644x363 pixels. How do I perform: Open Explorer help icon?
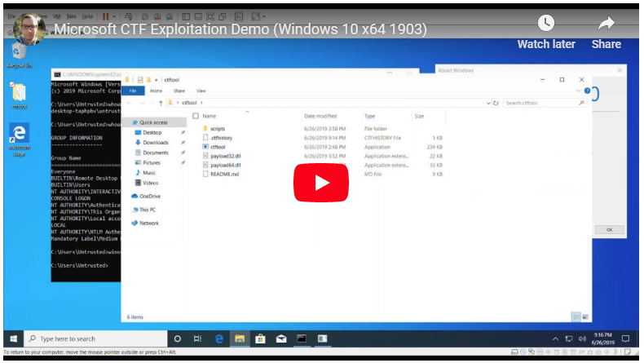point(587,91)
